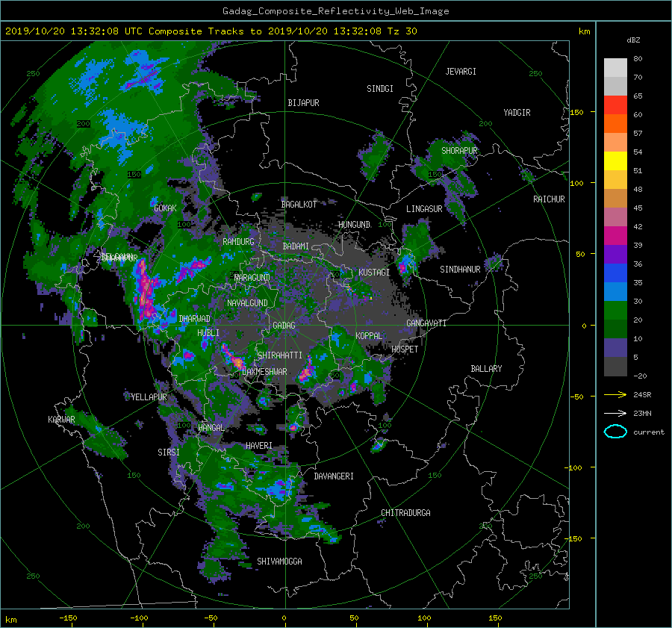The height and width of the screenshot is (628, 672).
Task: Click the YADGIR city label
Action: point(517,113)
